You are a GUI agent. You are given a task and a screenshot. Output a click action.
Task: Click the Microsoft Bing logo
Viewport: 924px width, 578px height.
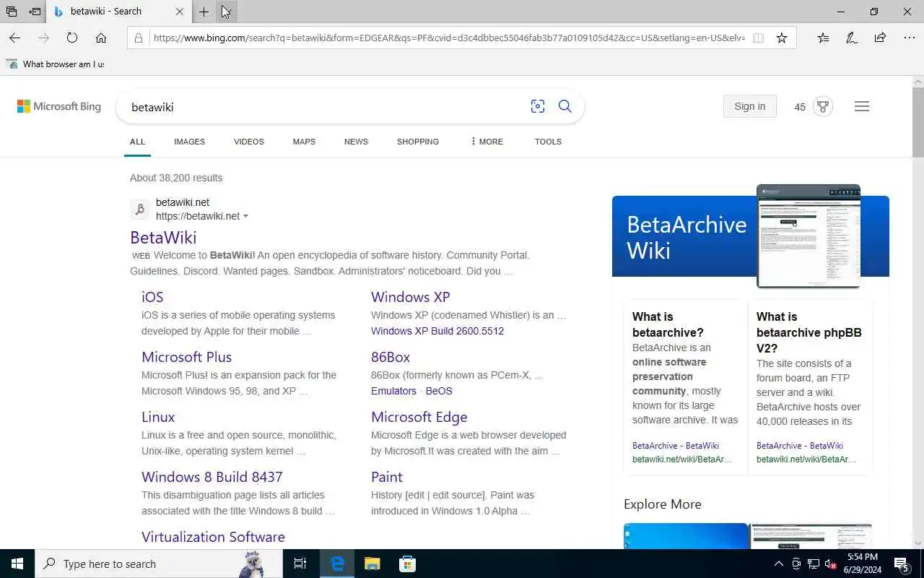tap(59, 107)
